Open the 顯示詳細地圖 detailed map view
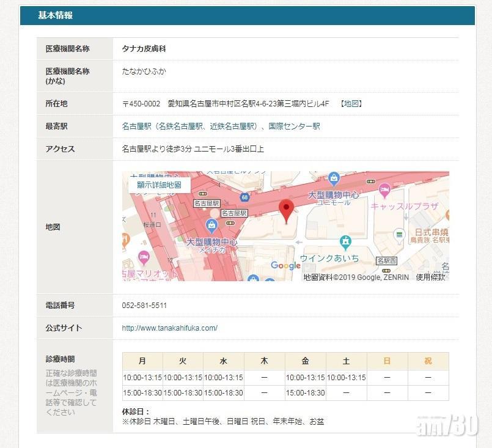 click(x=158, y=185)
